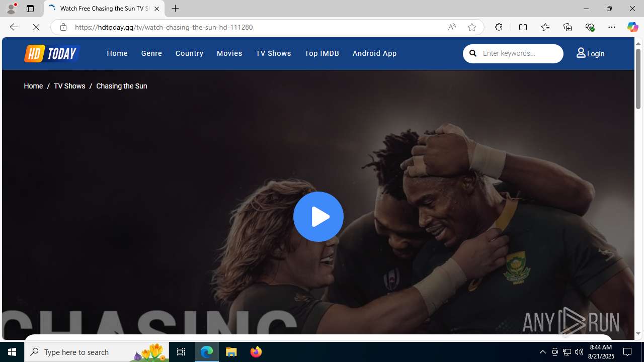Viewport: 644px width, 362px height.
Task: Click Home in the breadcrumb
Action: point(33,86)
